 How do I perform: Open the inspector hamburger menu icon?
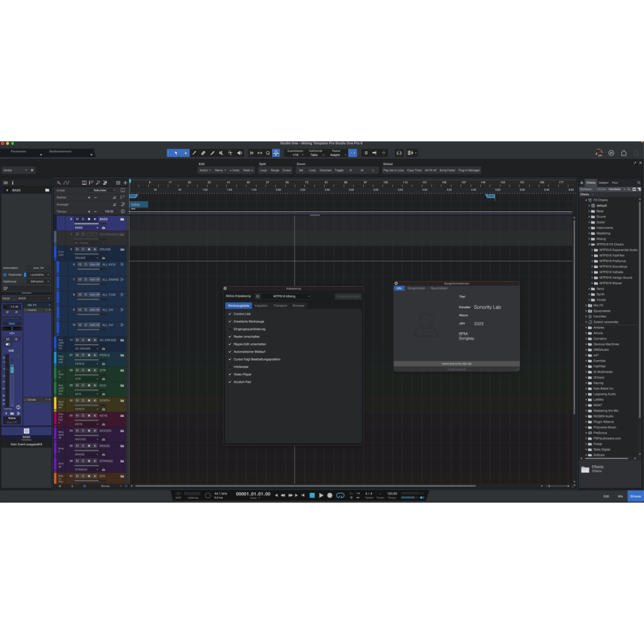[5, 182]
